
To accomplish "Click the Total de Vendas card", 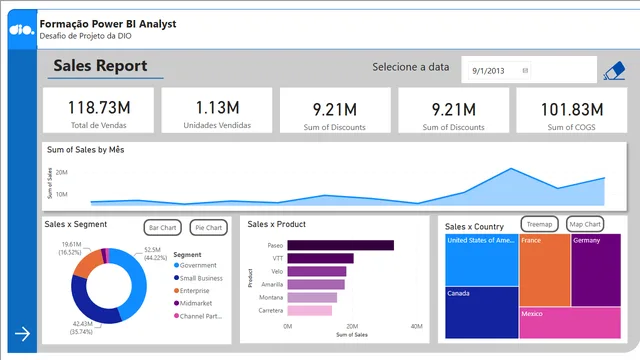I will click(x=98, y=110).
